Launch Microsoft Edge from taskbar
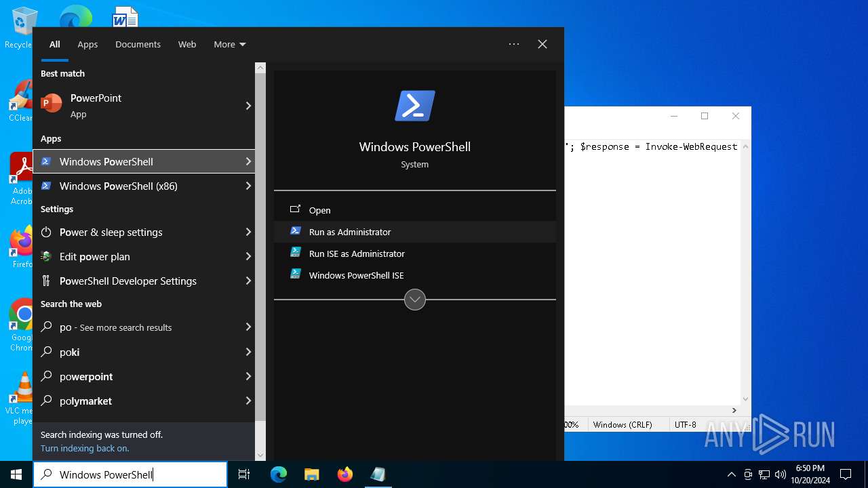 tap(279, 474)
